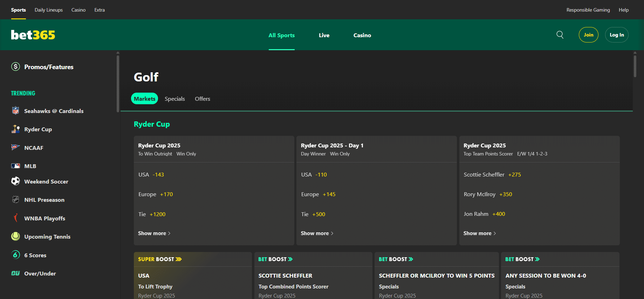This screenshot has height=299, width=644.
Task: Expand Show more under Top Team Points Scorer
Action: click(x=479, y=233)
